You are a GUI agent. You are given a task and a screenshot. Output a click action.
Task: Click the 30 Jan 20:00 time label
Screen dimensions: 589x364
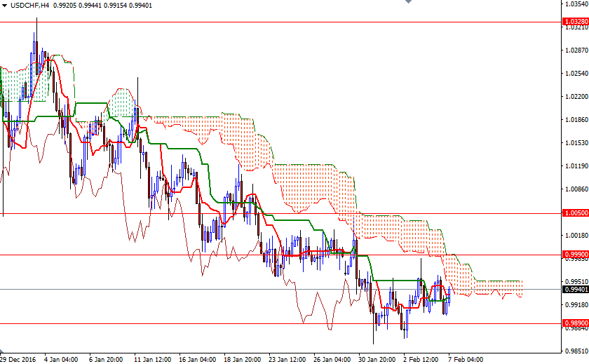[377, 360]
